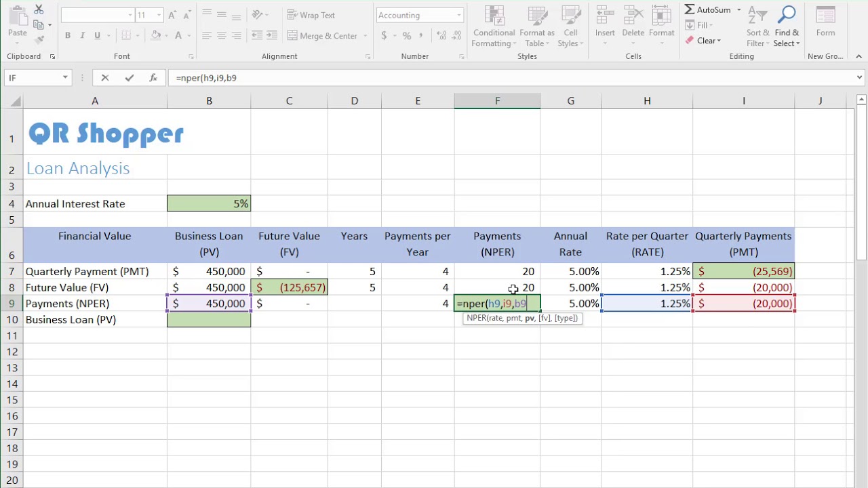Screen dimensions: 868x488
Task: Click Decrease Decimal icon
Action: click(x=458, y=36)
